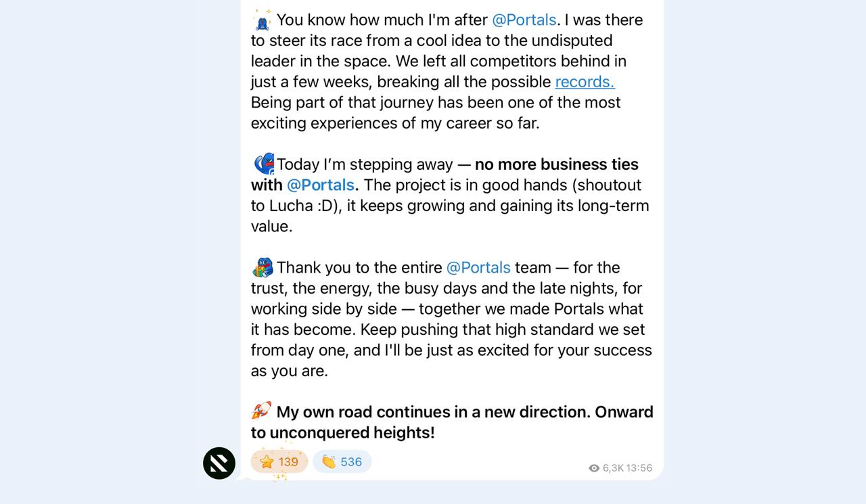Screen dimensions: 866x504
Task: Open the bold @Portals mention after "with"
Action: [x=321, y=185]
